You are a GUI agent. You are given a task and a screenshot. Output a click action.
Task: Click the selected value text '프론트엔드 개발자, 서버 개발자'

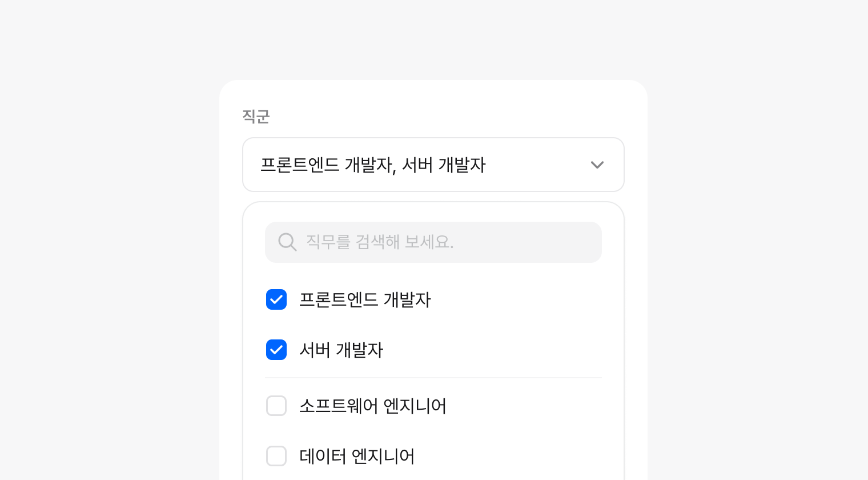(372, 165)
